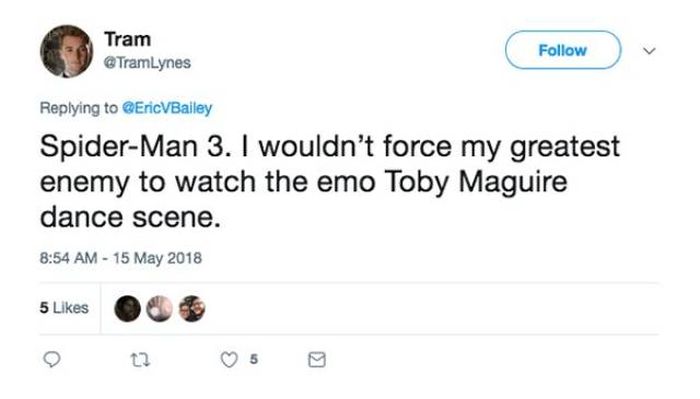Open Tram's profile picture

click(x=67, y=51)
